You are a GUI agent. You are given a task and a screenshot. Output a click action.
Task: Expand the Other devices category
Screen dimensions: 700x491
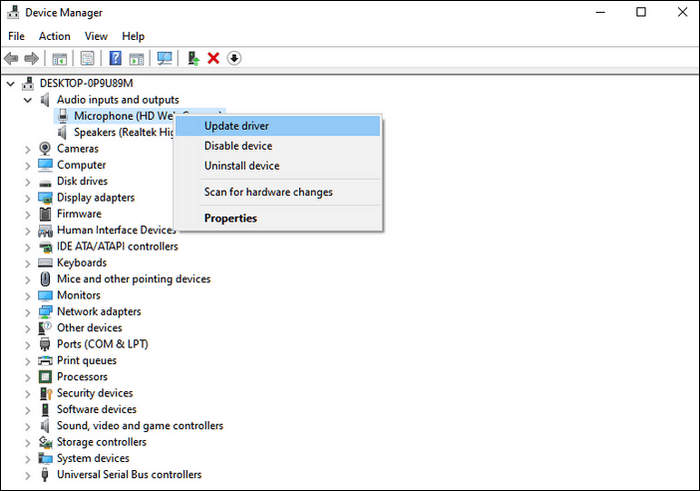coord(28,329)
